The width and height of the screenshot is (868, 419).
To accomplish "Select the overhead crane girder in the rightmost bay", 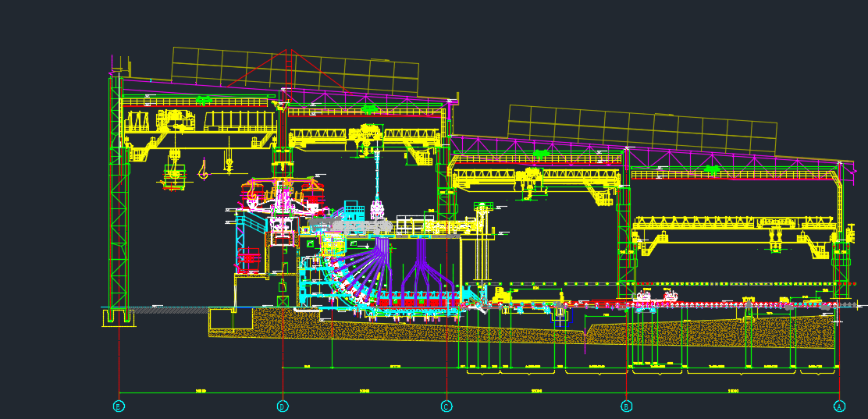I will point(734,224).
